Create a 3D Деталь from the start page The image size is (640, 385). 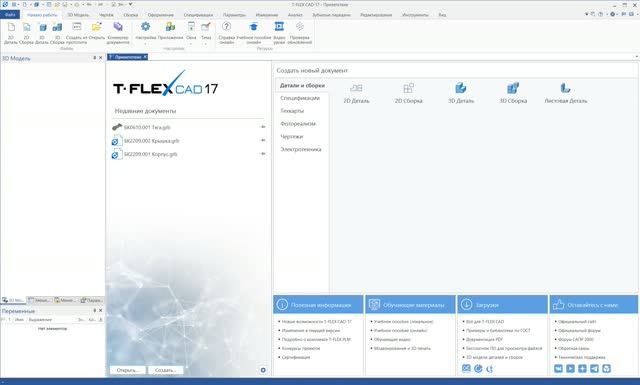point(461,93)
